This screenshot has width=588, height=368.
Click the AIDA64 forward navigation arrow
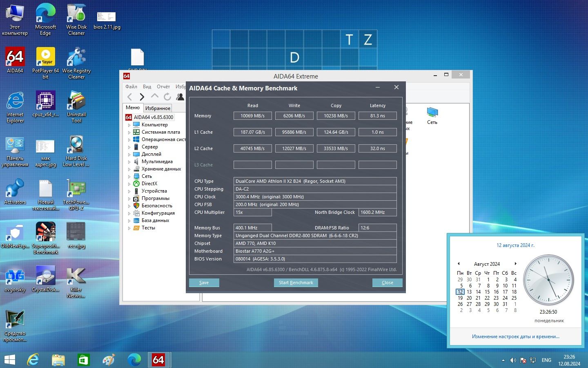(142, 96)
